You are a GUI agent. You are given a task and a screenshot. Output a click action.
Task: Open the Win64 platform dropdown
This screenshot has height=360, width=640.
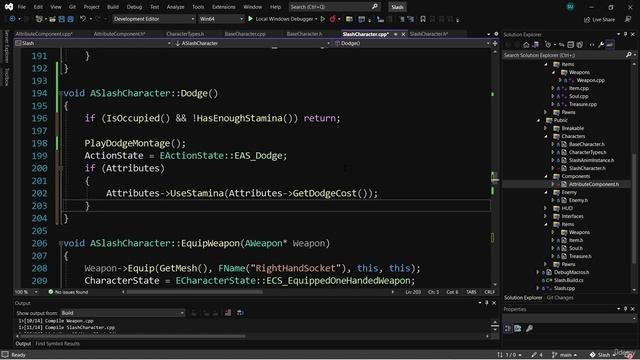221,19
